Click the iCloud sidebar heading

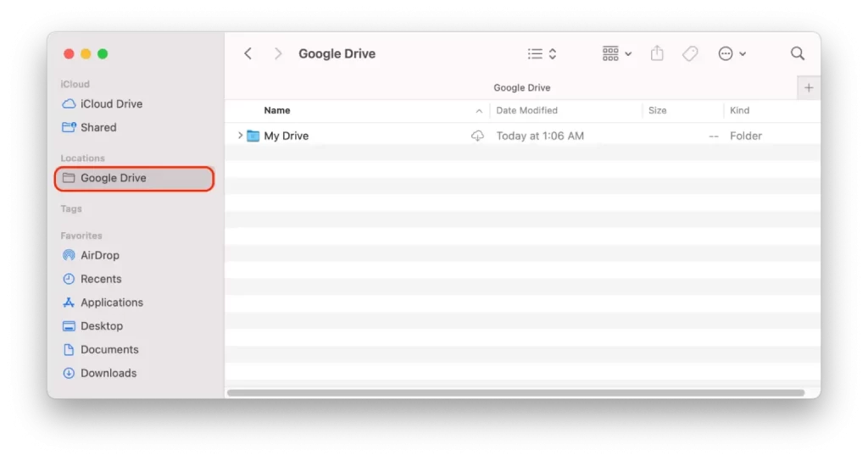click(75, 84)
